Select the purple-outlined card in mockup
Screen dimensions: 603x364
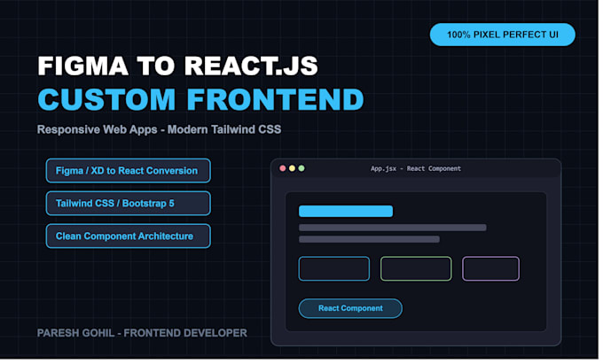point(490,268)
